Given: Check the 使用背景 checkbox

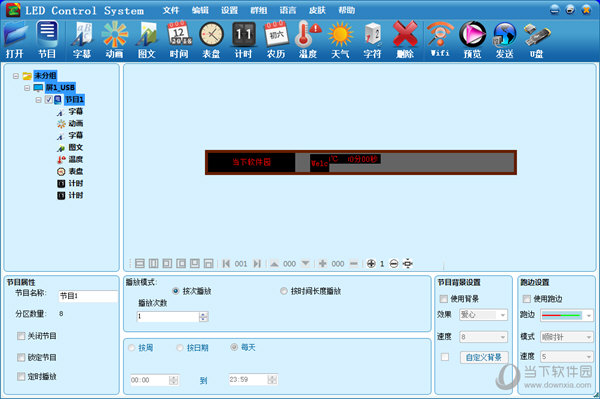Looking at the screenshot, I should point(444,299).
